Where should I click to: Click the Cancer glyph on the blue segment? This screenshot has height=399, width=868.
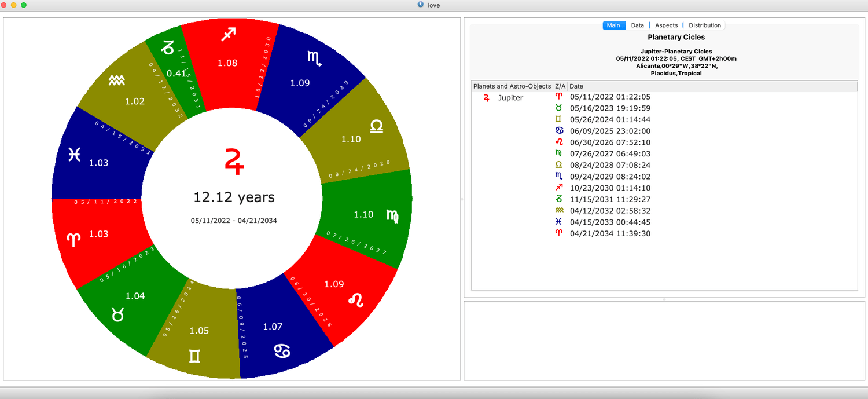[282, 351]
